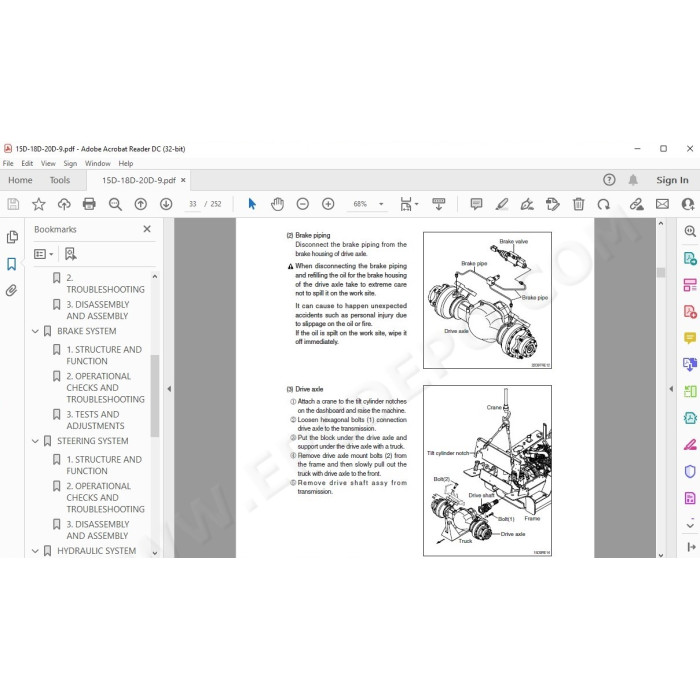The height and width of the screenshot is (700, 700).
Task: Click the document vertical scrollbar thumb
Action: pos(661,272)
